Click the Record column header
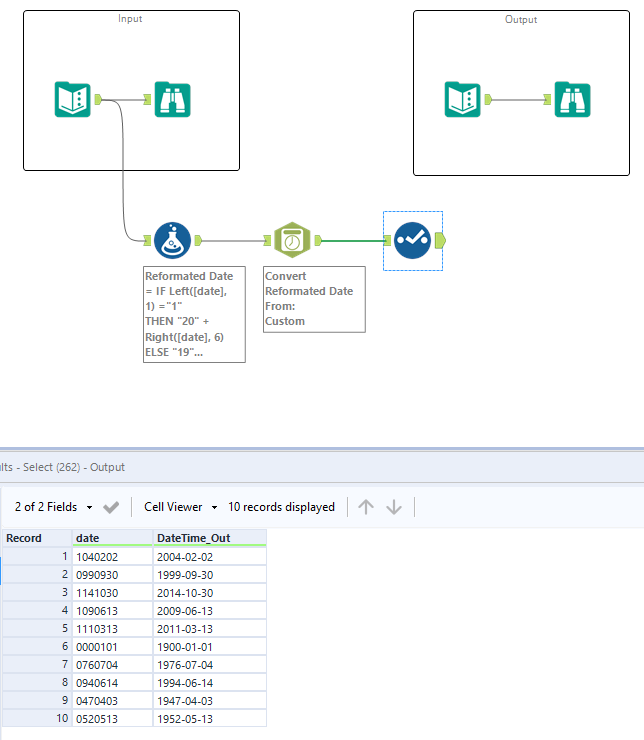644x740 pixels. [x=37, y=538]
